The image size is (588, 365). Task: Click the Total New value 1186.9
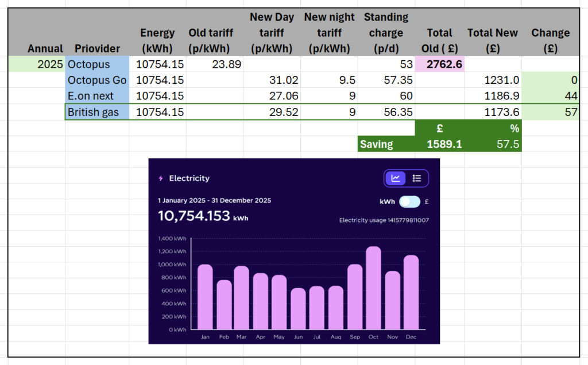tap(493, 96)
